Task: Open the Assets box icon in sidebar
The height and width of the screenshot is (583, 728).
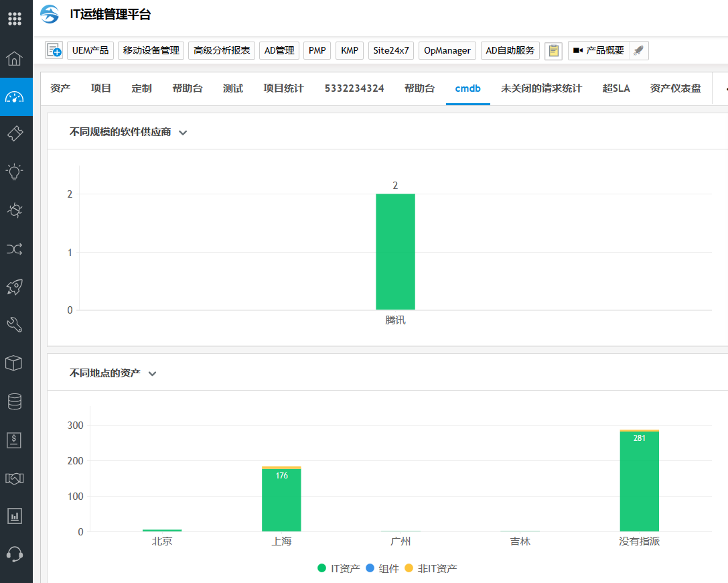Action: click(15, 363)
